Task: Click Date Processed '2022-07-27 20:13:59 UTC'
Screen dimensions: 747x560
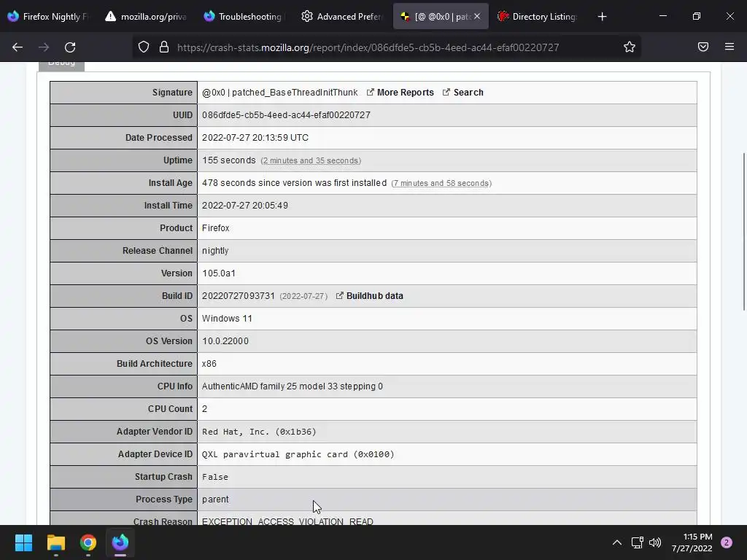Action: [255, 138]
